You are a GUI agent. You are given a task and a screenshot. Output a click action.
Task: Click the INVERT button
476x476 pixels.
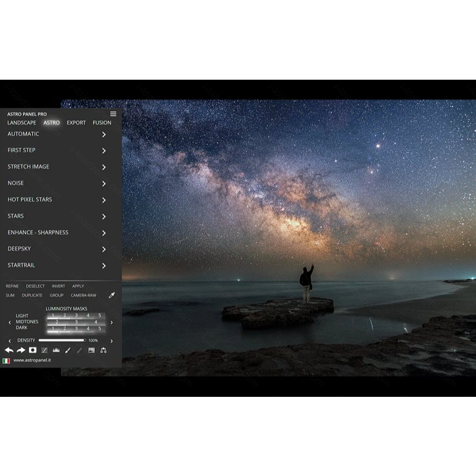(58, 286)
